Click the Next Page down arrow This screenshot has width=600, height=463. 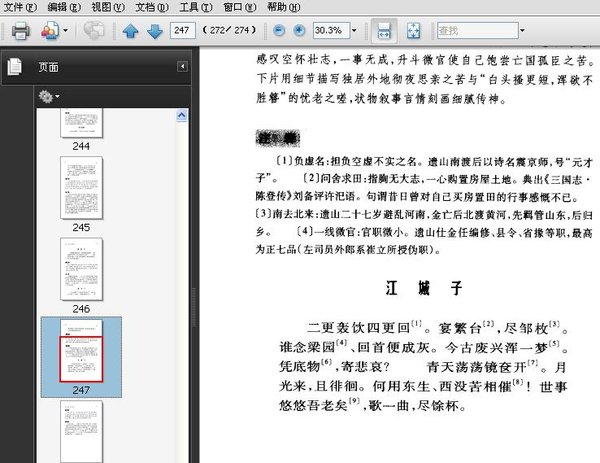click(x=154, y=31)
